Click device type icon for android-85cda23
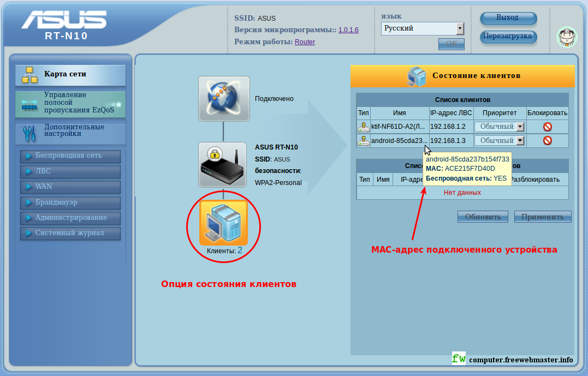588x376 pixels. click(364, 141)
